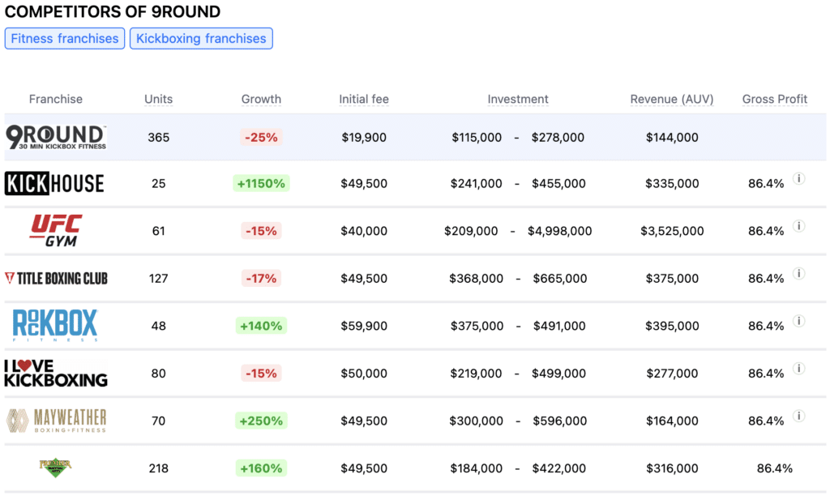Sort by Units column header
Image resolution: width=830 pixels, height=504 pixels.
coord(158,99)
